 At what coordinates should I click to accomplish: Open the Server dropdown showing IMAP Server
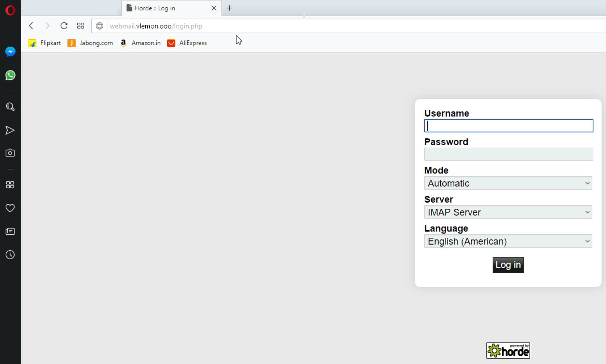(508, 212)
